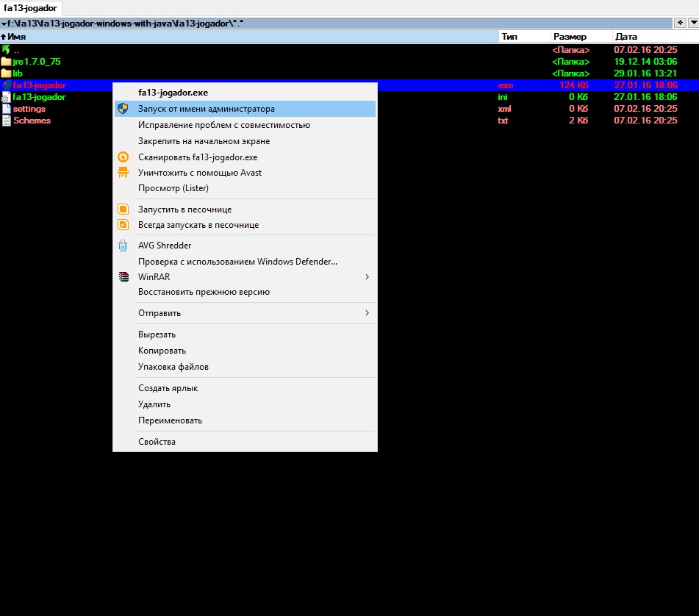Open directory history dropdown arrow at right
The width and height of the screenshot is (699, 616).
pyautogui.click(x=694, y=23)
